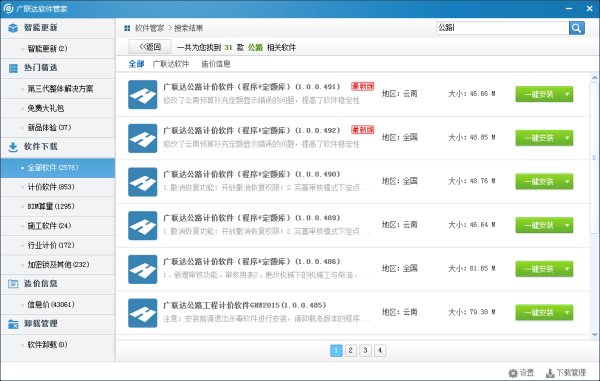This screenshot has height=381, width=600.
Task: Click the 软件下载 download arrow icon
Action: (x=13, y=147)
